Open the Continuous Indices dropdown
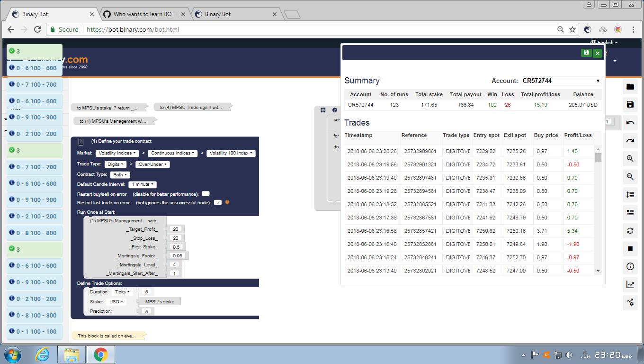Screen dimensions: 644x364 (172, 153)
